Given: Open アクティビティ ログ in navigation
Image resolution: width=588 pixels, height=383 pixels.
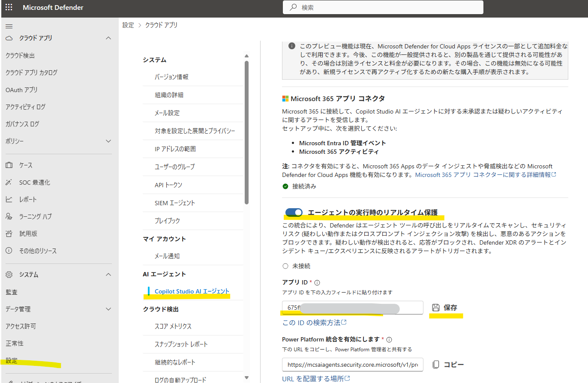Looking at the screenshot, I should 25,107.
